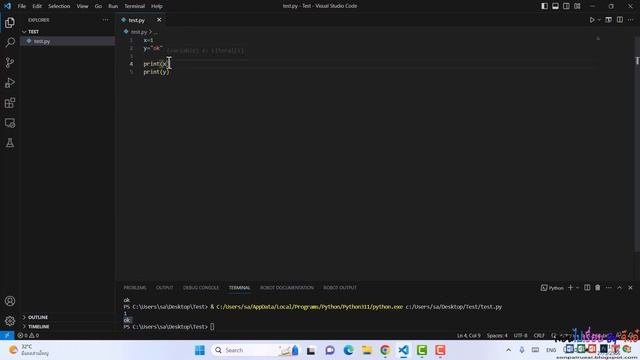Click the editor vertical scrollbar marker
Screen dimensions: 640x360
(637, 61)
